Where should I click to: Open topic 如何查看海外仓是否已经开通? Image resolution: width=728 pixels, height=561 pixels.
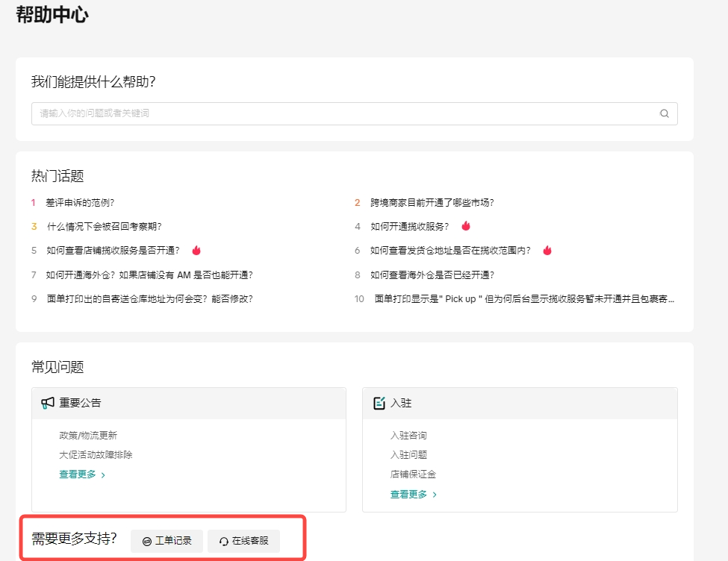[x=432, y=275]
